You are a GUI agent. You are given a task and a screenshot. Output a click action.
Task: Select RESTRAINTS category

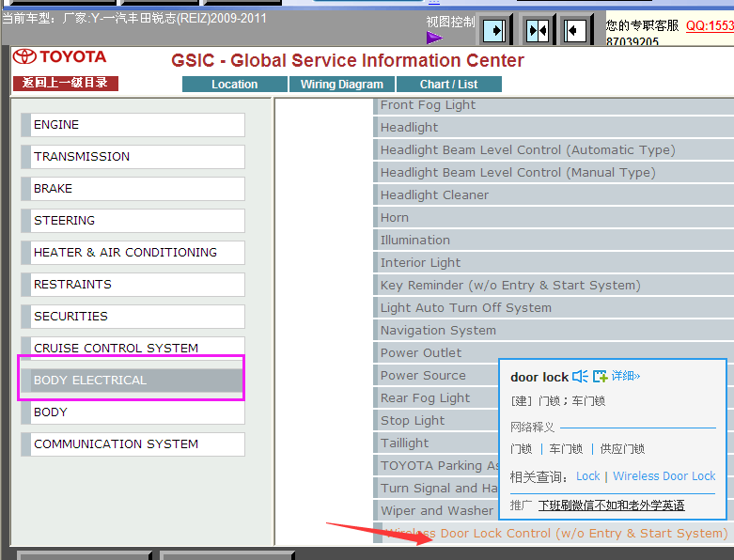(133, 285)
